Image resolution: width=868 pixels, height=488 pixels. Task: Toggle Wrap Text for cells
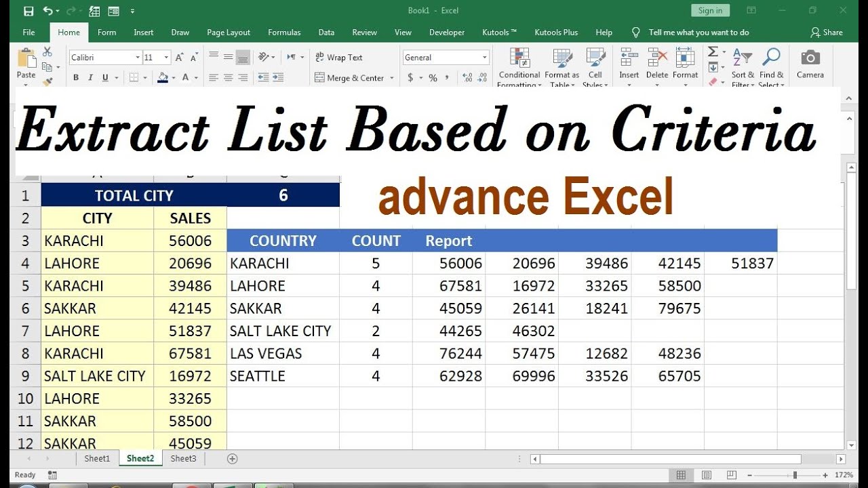(338, 58)
